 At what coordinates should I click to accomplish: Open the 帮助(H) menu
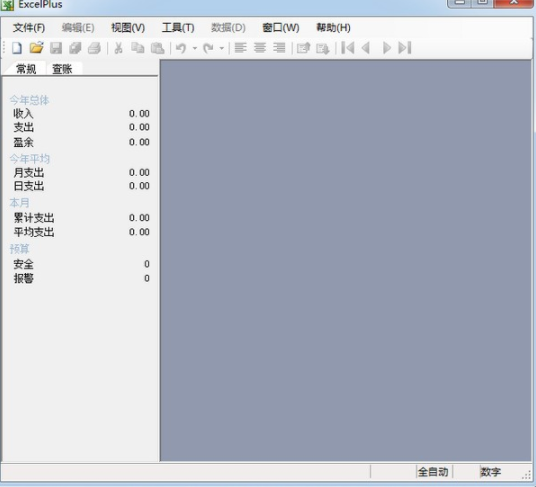coord(333,28)
